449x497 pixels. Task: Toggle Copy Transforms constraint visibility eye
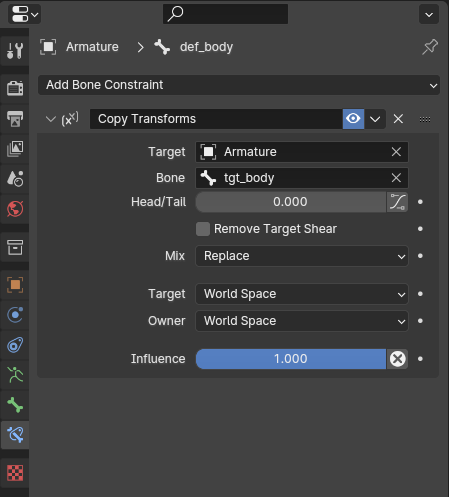click(353, 119)
